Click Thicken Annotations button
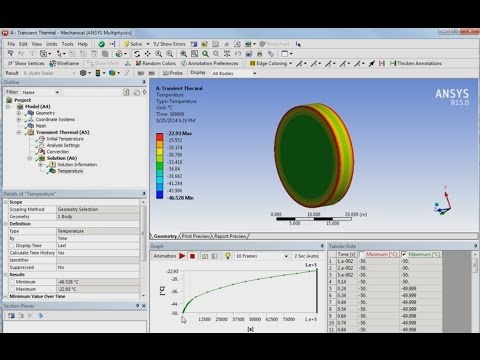The height and width of the screenshot is (360, 480). click(x=416, y=63)
